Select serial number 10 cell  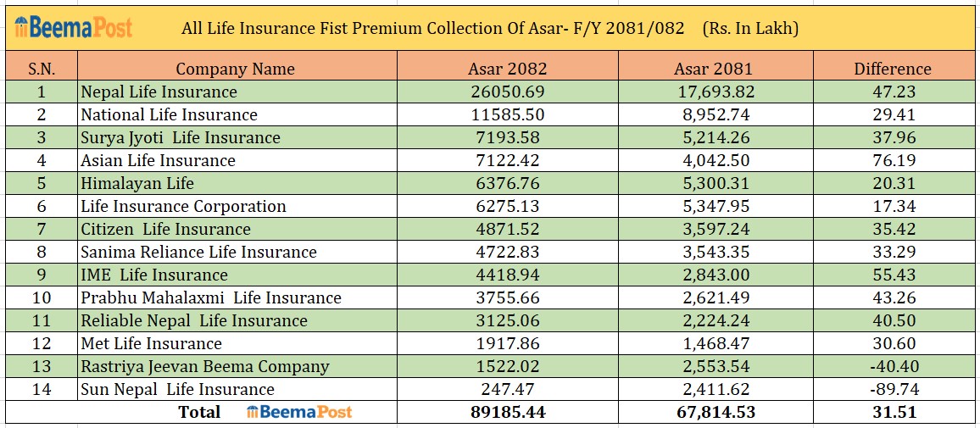point(42,297)
